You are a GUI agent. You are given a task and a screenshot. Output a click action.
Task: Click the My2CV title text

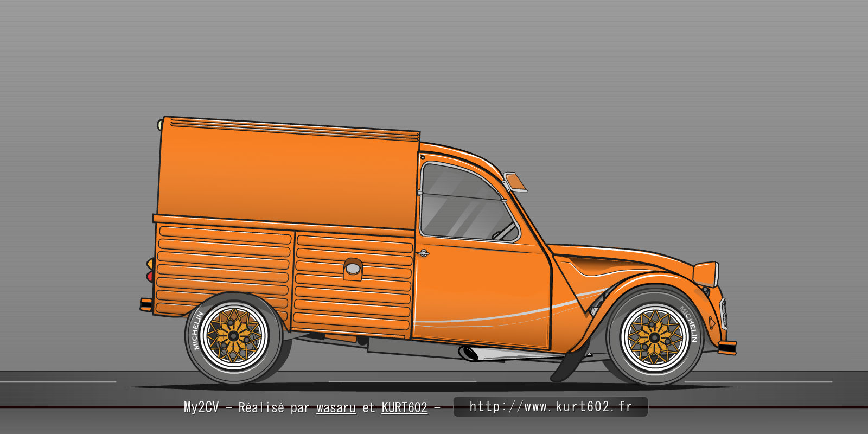pyautogui.click(x=201, y=407)
